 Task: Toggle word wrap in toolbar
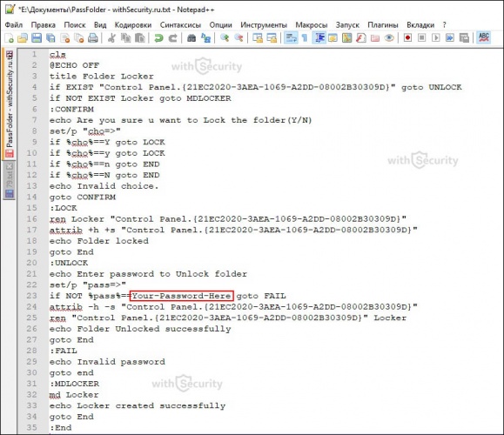coord(292,38)
